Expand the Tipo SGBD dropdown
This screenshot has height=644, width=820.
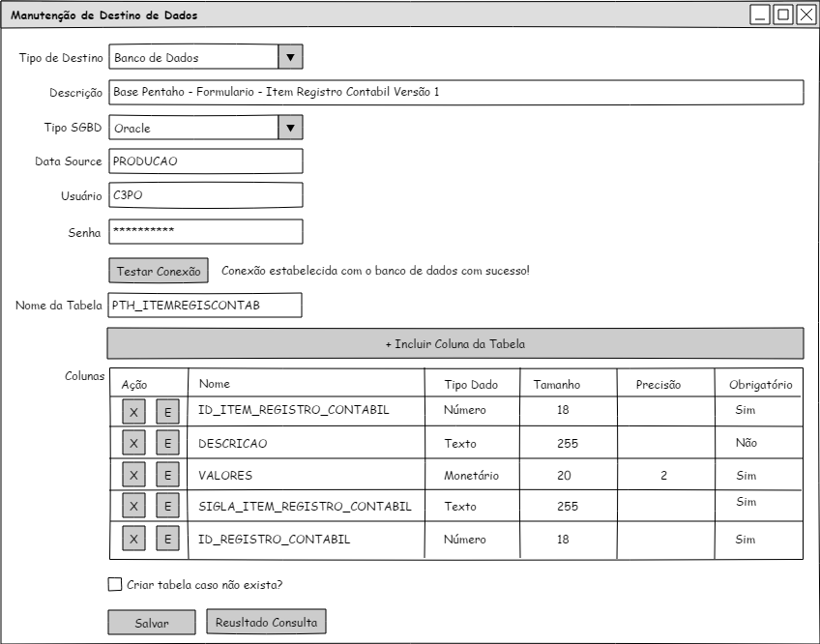tap(290, 128)
